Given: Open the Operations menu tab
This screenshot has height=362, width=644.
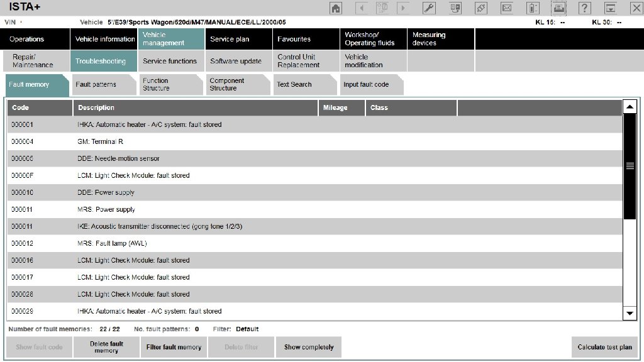Looking at the screenshot, I should point(35,39).
